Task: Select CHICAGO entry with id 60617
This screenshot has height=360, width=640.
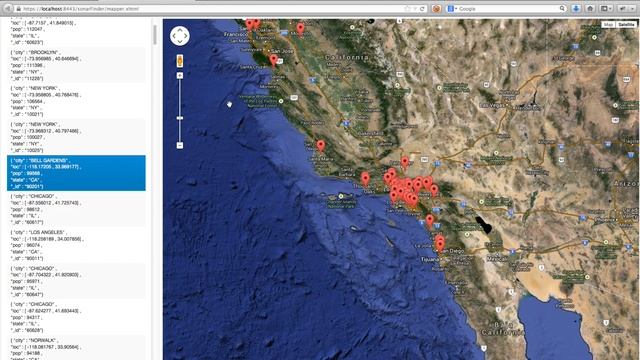Action: [76, 209]
